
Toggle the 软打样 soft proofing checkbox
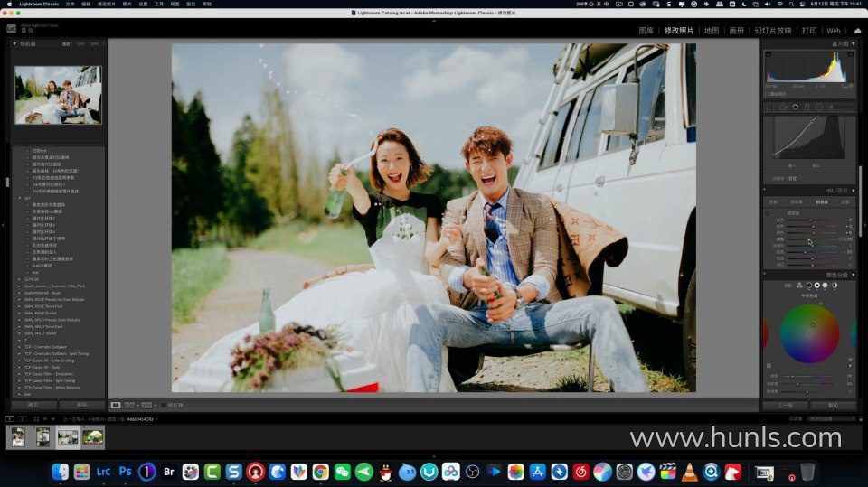tap(163, 406)
